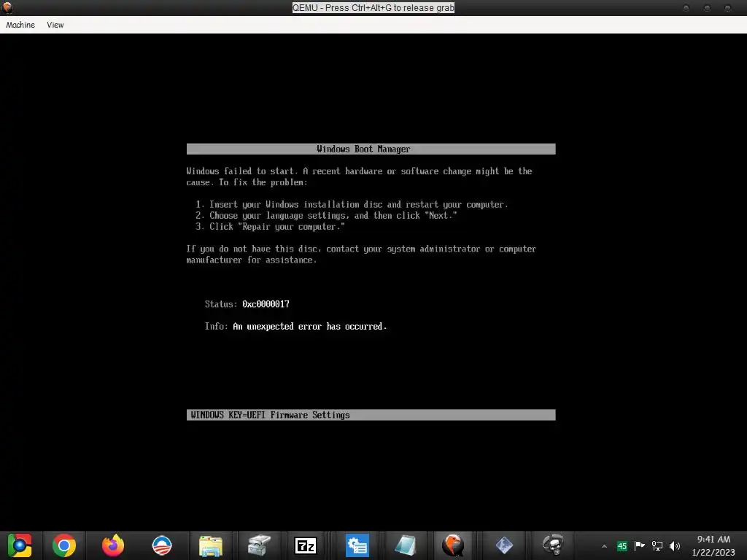The height and width of the screenshot is (560, 747).
Task: Open the skull taskbar icon
Action: (553, 545)
